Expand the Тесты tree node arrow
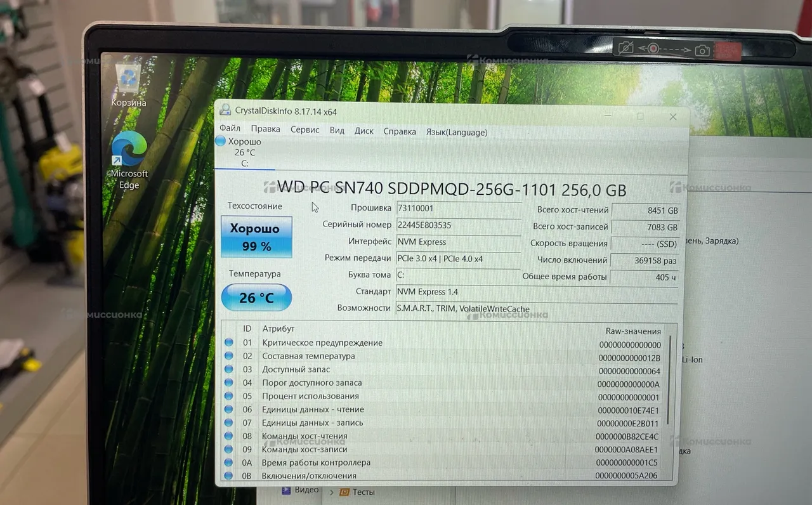Viewport: 812px width, 505px height. click(x=330, y=492)
